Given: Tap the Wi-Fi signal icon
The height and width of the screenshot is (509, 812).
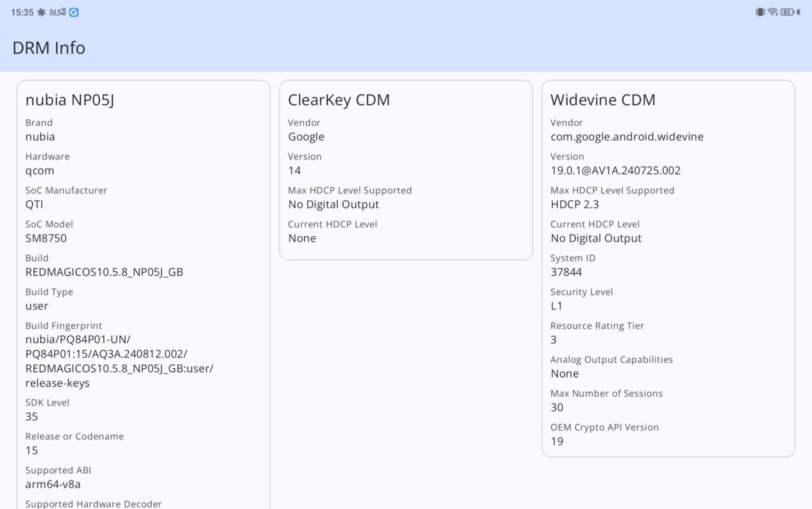Looking at the screenshot, I should tap(773, 12).
